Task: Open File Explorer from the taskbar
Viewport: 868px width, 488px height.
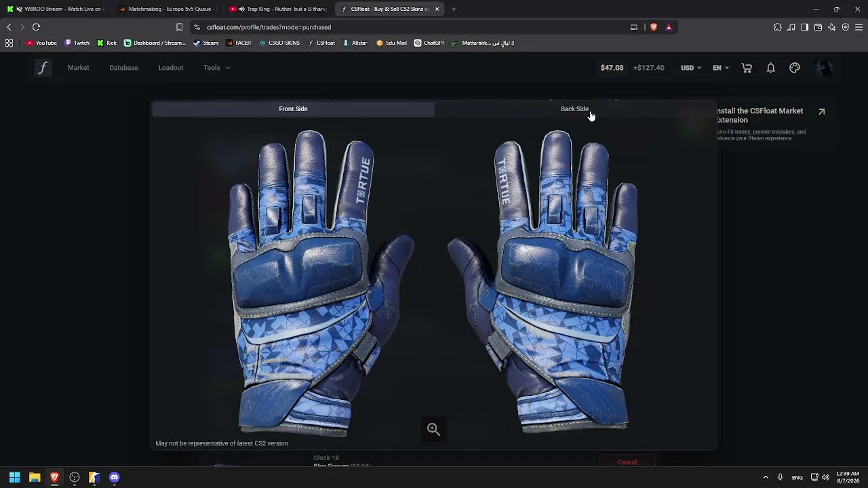Action: pos(35,477)
